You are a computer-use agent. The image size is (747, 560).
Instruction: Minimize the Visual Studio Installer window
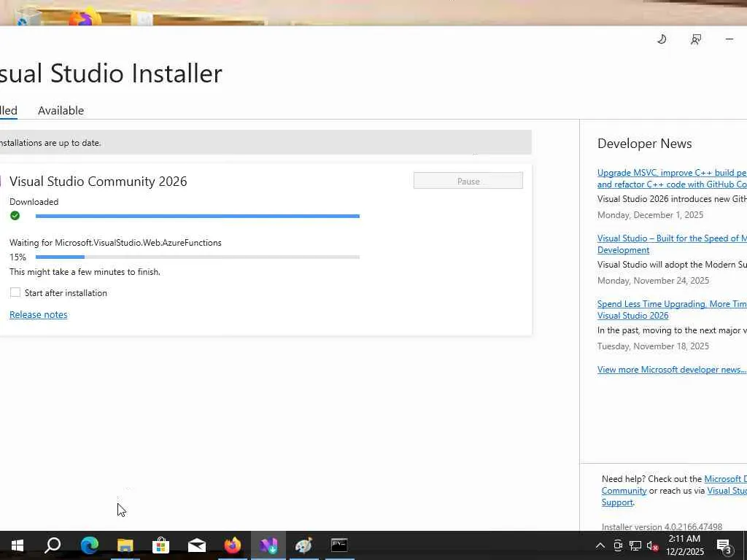[729, 39]
